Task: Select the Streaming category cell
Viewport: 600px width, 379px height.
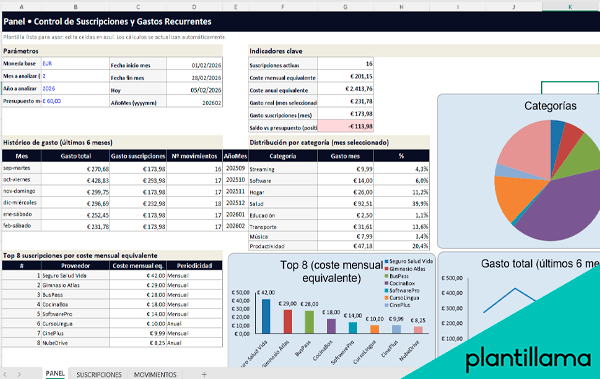Action: click(283, 169)
